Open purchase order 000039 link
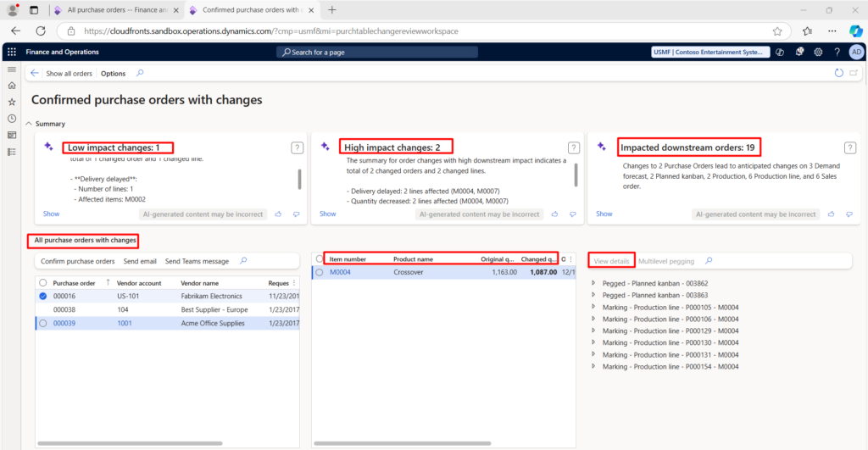Screen dimensions: 868x450 pyautogui.click(x=64, y=323)
